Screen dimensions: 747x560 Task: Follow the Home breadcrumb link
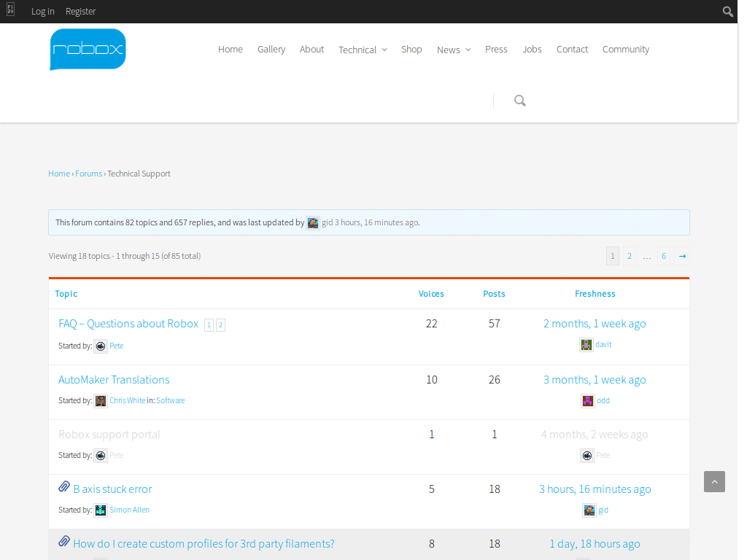pos(59,174)
